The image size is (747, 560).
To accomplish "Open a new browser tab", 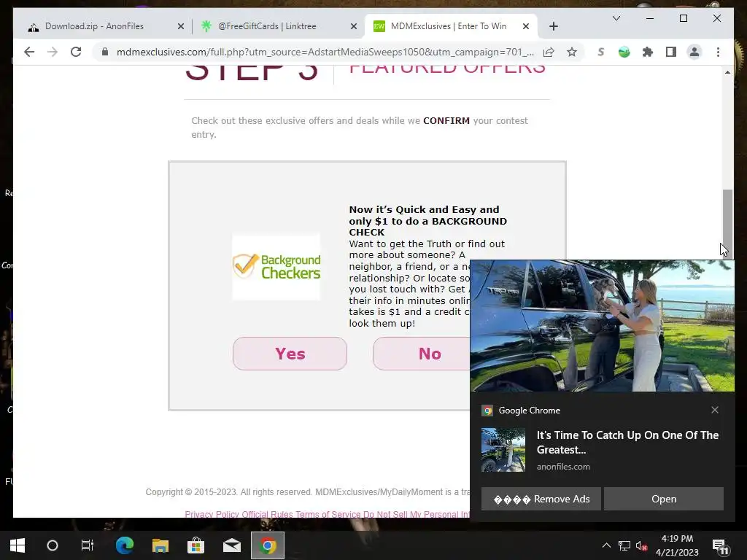I will pyautogui.click(x=553, y=26).
